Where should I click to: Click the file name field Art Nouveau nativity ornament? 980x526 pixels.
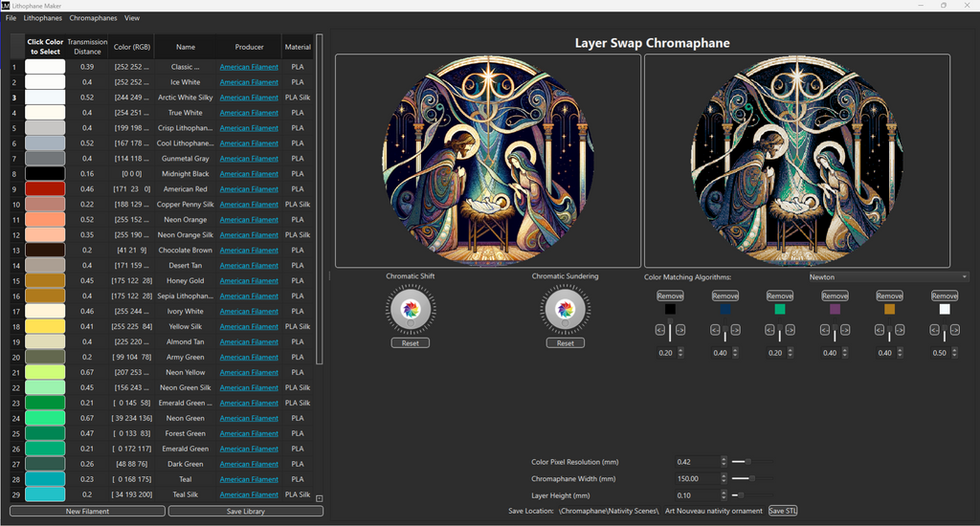[x=714, y=511]
